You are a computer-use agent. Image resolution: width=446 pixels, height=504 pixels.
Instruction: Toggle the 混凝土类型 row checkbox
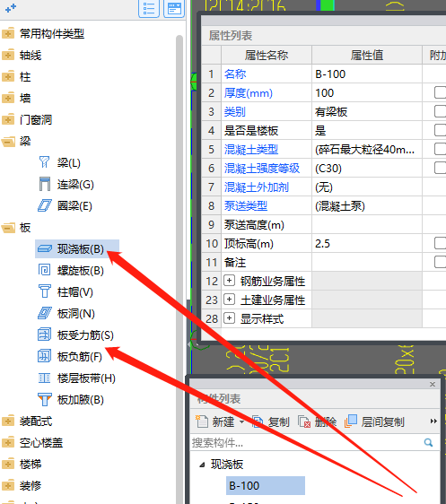coord(441,149)
